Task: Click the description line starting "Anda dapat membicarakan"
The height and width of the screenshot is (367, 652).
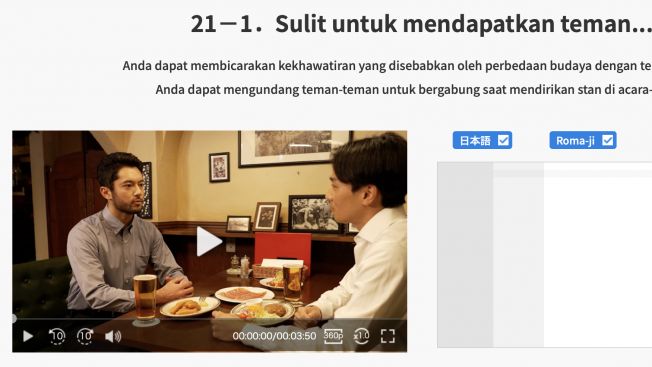Action: click(387, 66)
